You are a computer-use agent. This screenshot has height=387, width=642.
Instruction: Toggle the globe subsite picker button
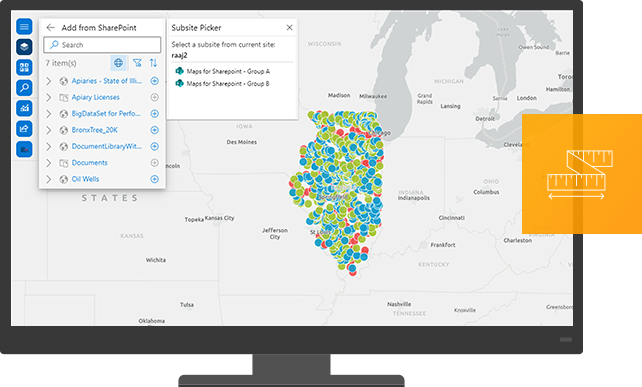[x=118, y=63]
